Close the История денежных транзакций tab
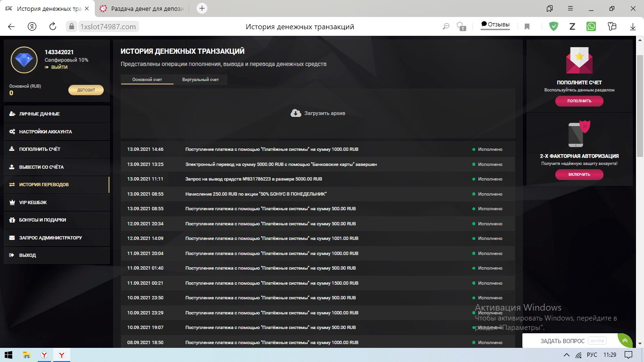Image resolution: width=644 pixels, height=362 pixels. point(87,8)
